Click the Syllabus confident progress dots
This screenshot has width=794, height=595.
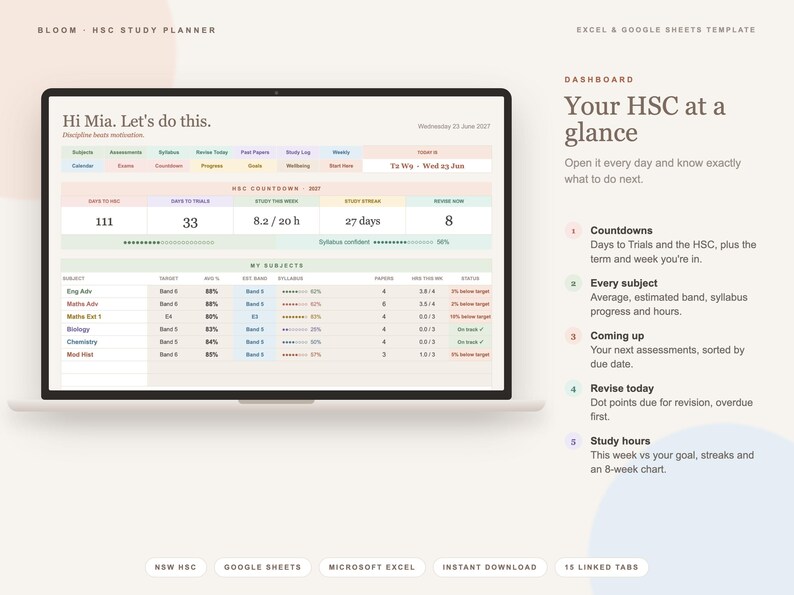coord(403,243)
